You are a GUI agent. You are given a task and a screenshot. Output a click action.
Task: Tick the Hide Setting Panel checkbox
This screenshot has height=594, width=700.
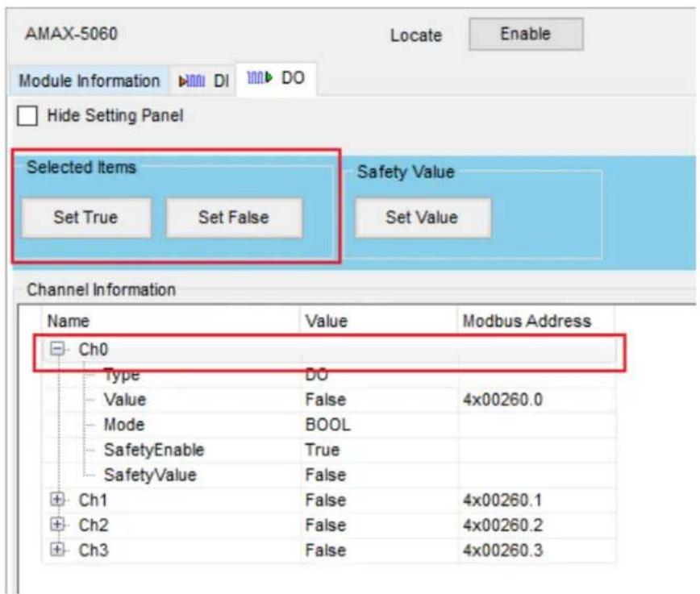pos(27,115)
